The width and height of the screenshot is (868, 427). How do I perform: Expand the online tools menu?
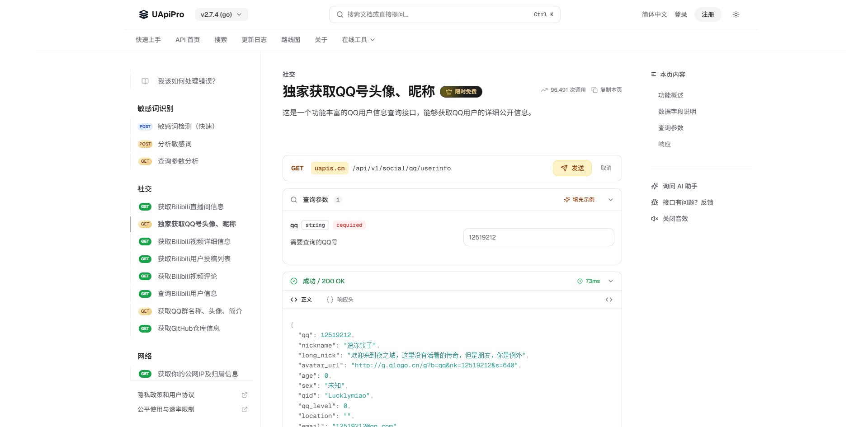click(358, 40)
